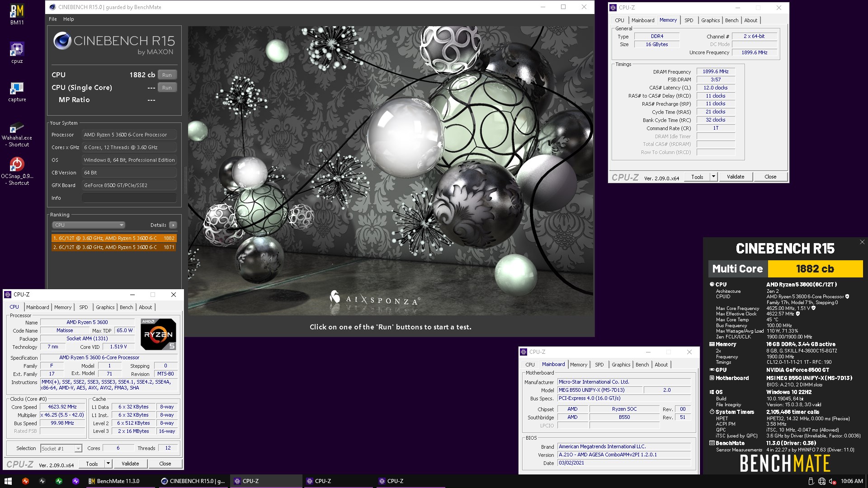
Task: Click the BenchMate section icon in result panel
Action: click(712, 443)
